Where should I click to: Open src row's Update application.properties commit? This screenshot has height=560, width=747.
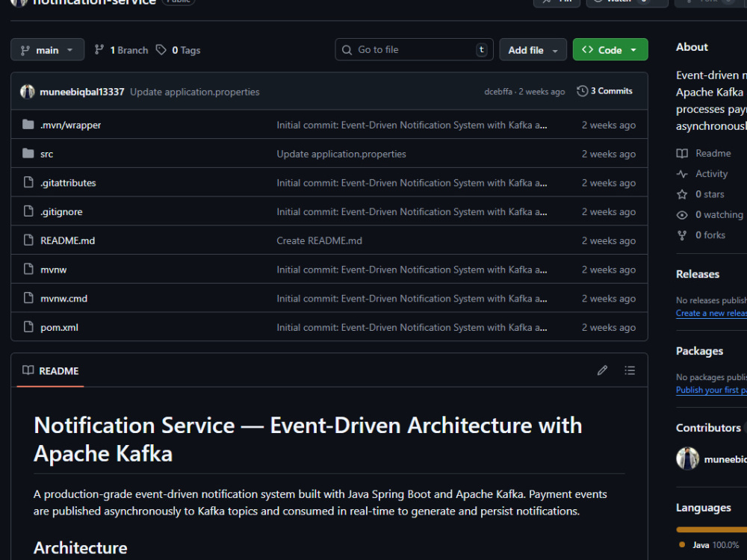(x=341, y=154)
